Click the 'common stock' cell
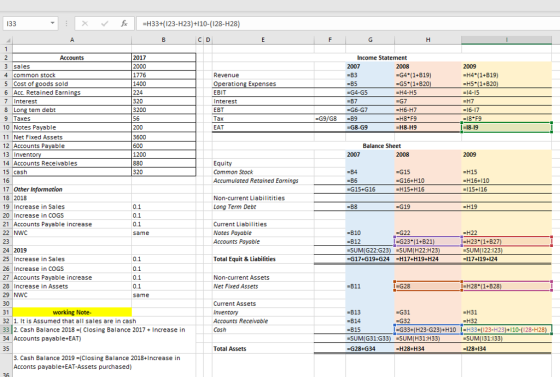 pyautogui.click(x=72, y=75)
